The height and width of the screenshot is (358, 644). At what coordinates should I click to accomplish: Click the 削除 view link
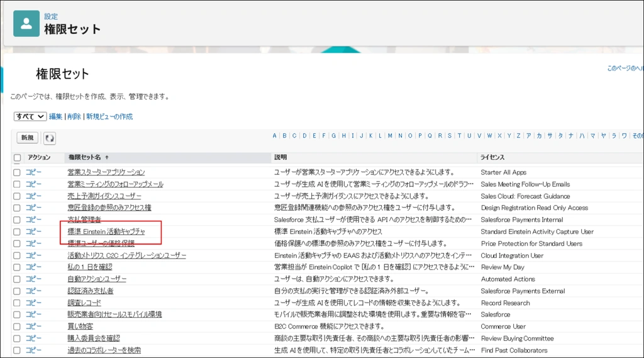pyautogui.click(x=74, y=116)
